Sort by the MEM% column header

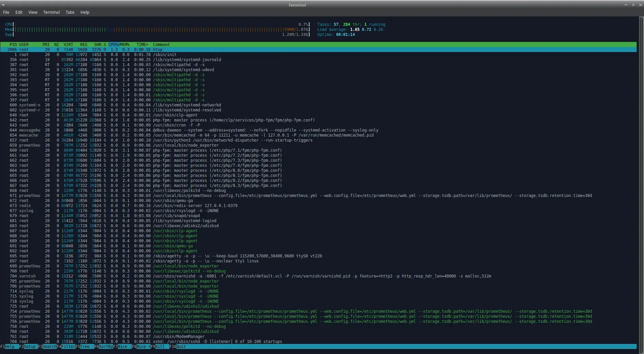pyautogui.click(x=125, y=45)
